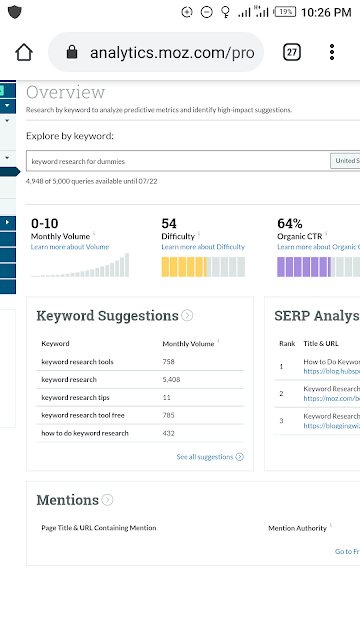360x640 pixels.
Task: Tap the info icon beside Monthly Volume metric
Action: (94, 233)
